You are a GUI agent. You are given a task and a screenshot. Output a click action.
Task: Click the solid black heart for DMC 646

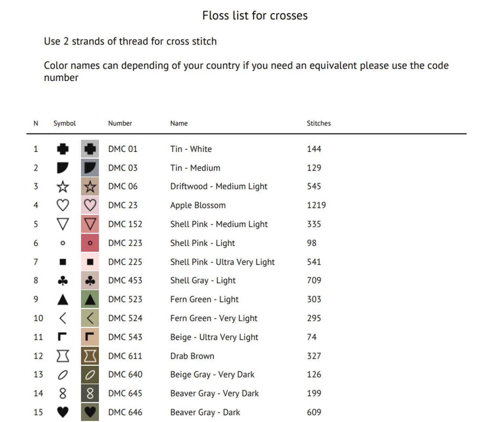pyautogui.click(x=63, y=412)
